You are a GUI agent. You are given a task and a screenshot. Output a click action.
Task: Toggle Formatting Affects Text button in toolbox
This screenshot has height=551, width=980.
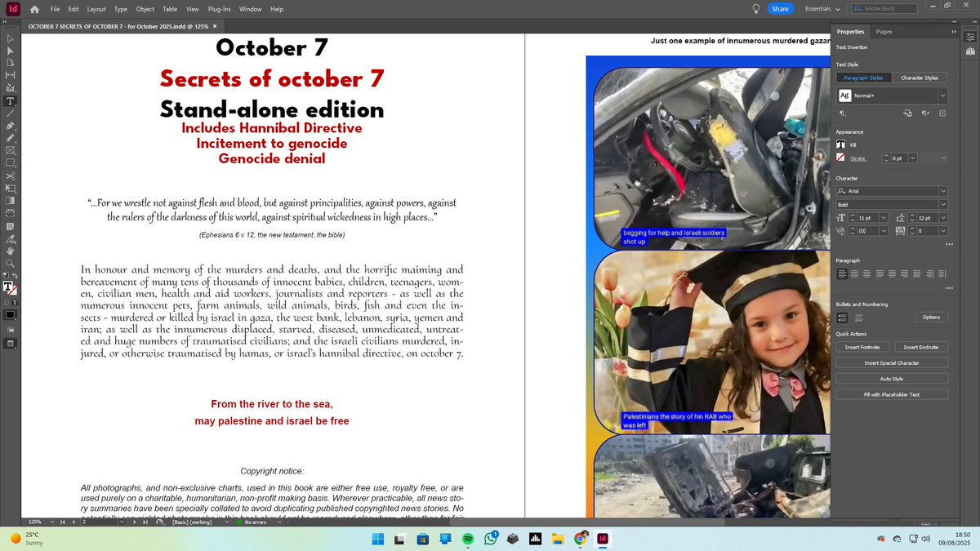point(15,303)
